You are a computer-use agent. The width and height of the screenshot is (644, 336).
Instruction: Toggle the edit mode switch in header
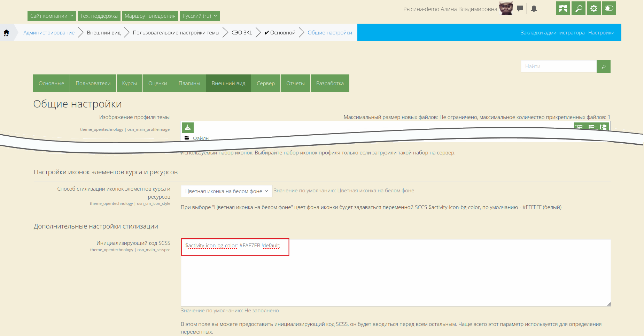click(609, 8)
